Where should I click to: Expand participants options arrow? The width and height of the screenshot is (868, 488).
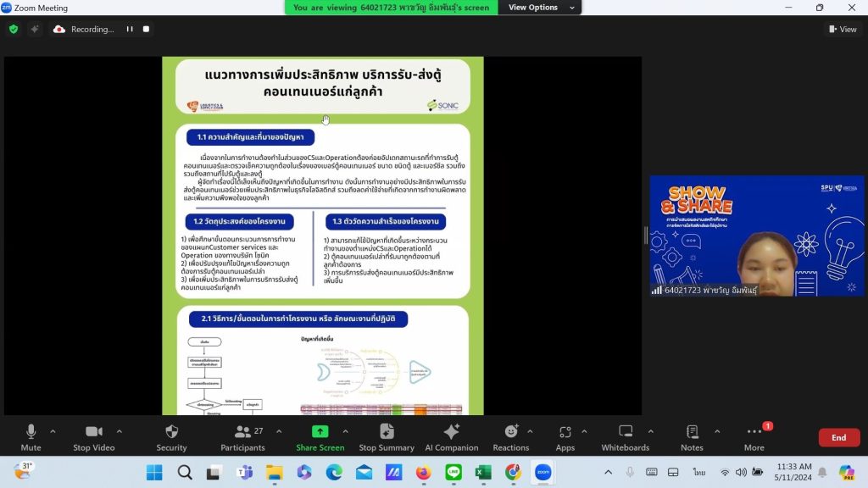pos(279,431)
